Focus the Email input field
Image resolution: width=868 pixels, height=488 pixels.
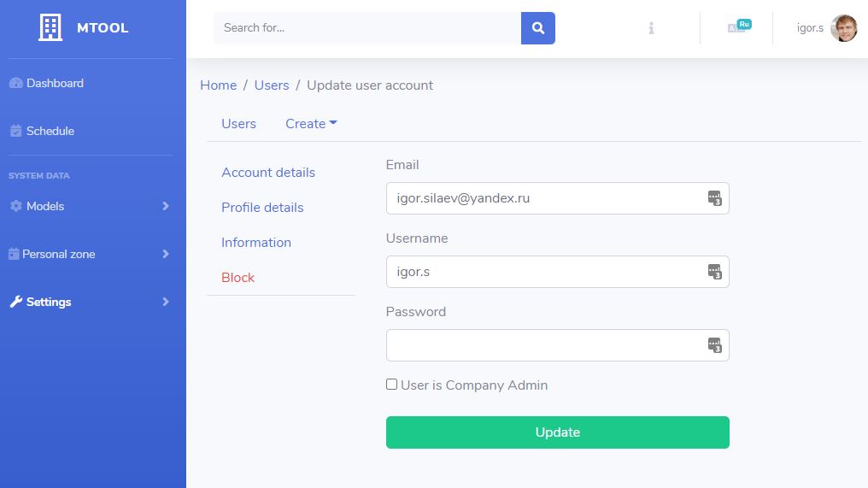pos(557,198)
